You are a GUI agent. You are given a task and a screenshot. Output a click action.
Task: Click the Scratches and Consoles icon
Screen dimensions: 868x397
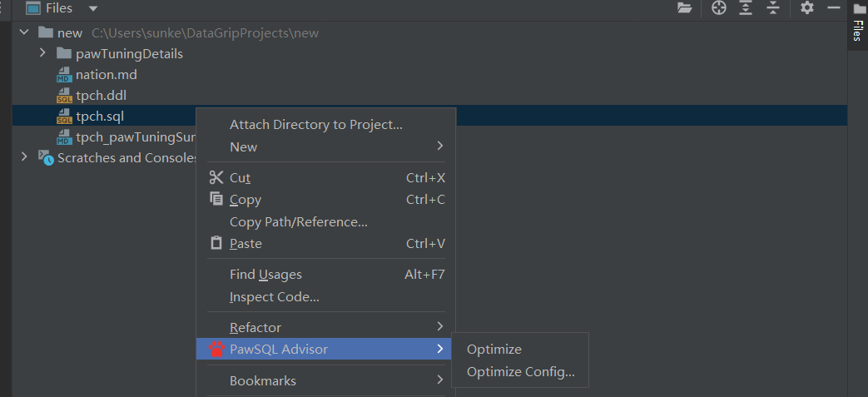[x=46, y=158]
